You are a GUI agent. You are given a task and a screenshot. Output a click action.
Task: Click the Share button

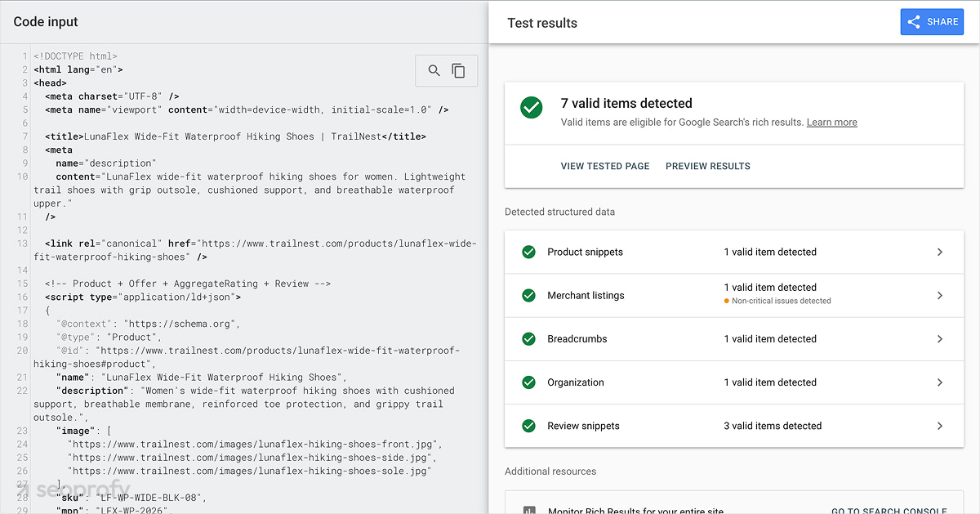click(x=932, y=22)
